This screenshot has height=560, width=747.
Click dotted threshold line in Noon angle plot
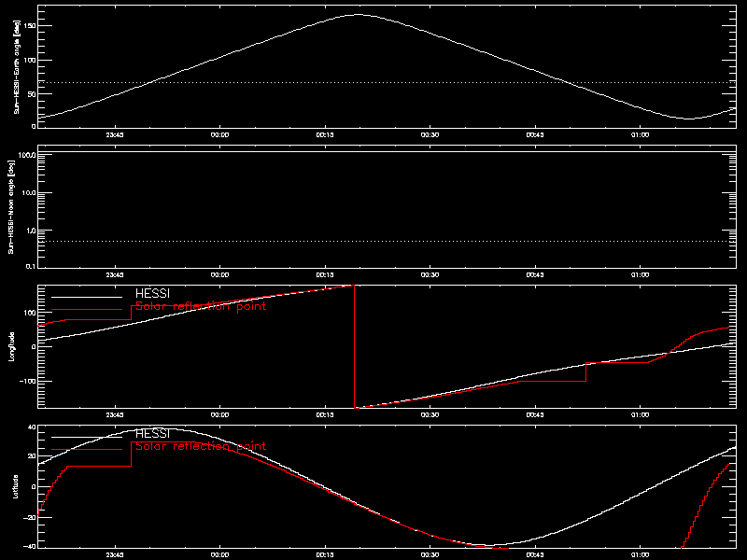(387, 241)
